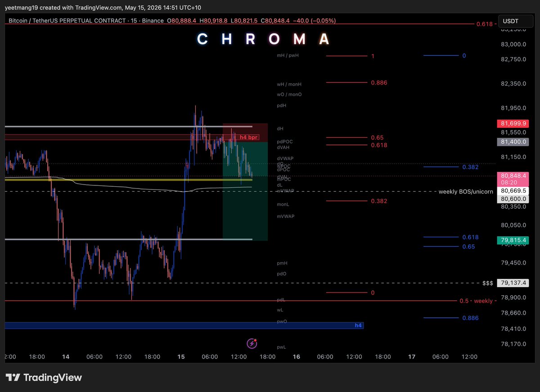This screenshot has width=540, height=392.
Task: Click the red 0.65 fib label
Action: click(x=377, y=137)
